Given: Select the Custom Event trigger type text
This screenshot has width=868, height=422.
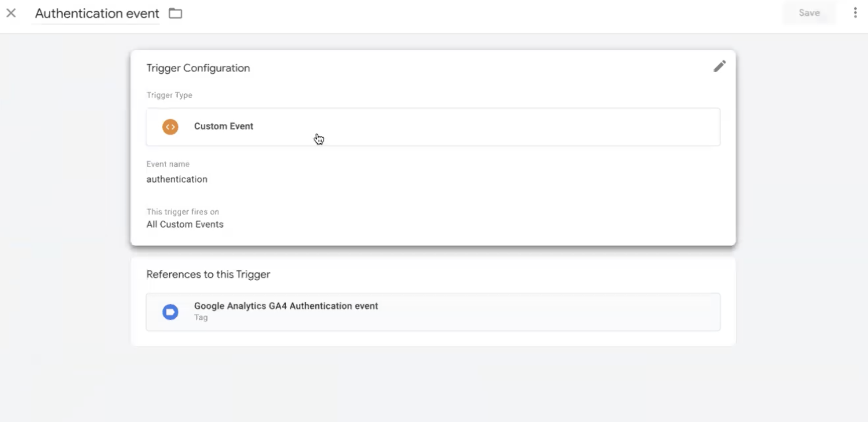Looking at the screenshot, I should 224,126.
